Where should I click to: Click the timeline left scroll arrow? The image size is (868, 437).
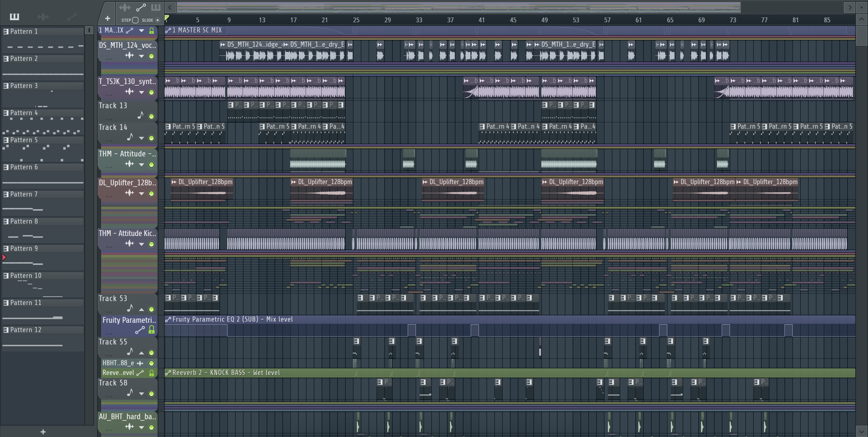(x=170, y=7)
